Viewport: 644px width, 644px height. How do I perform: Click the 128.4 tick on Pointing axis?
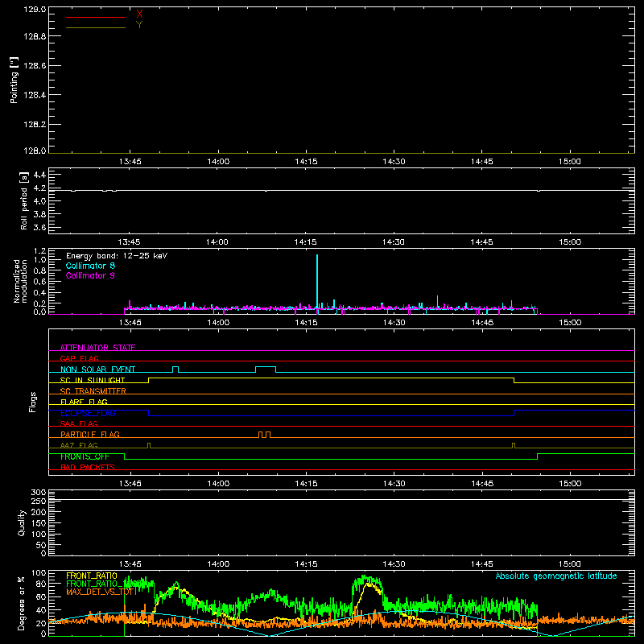35,95
